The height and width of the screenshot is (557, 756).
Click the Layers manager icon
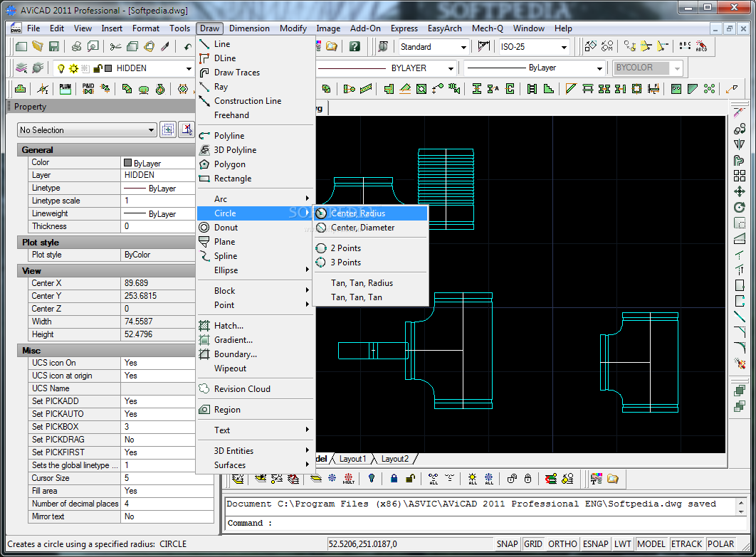21,68
